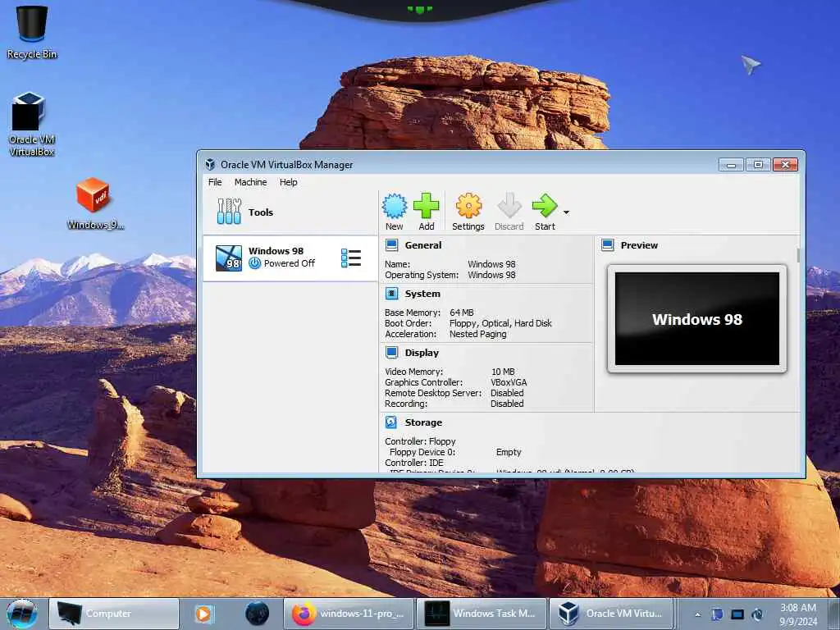Click the Video Memory 10 MB value
The height and width of the screenshot is (630, 840).
pyautogui.click(x=503, y=372)
